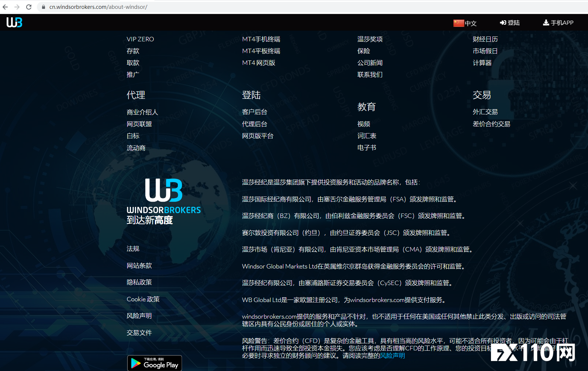Click the Windsor Brokers footer logo
The height and width of the screenshot is (371, 588).
coord(163,196)
